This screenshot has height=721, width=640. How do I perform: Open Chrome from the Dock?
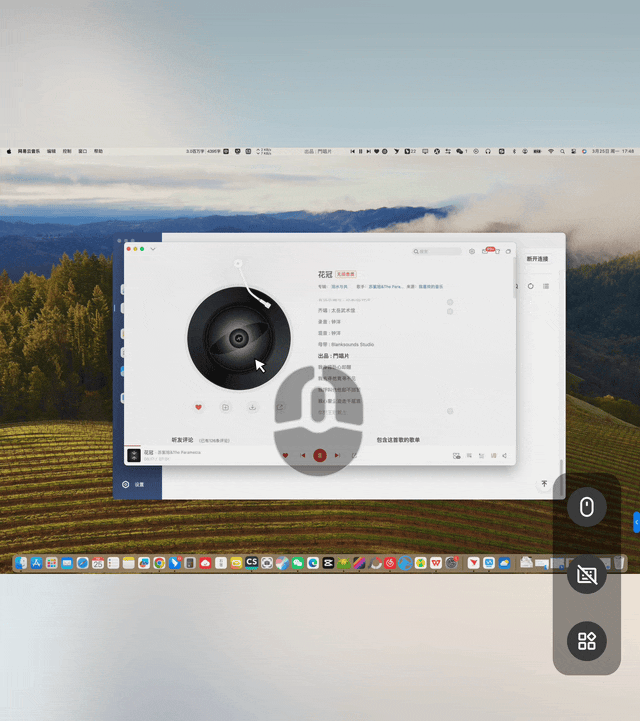[159, 563]
